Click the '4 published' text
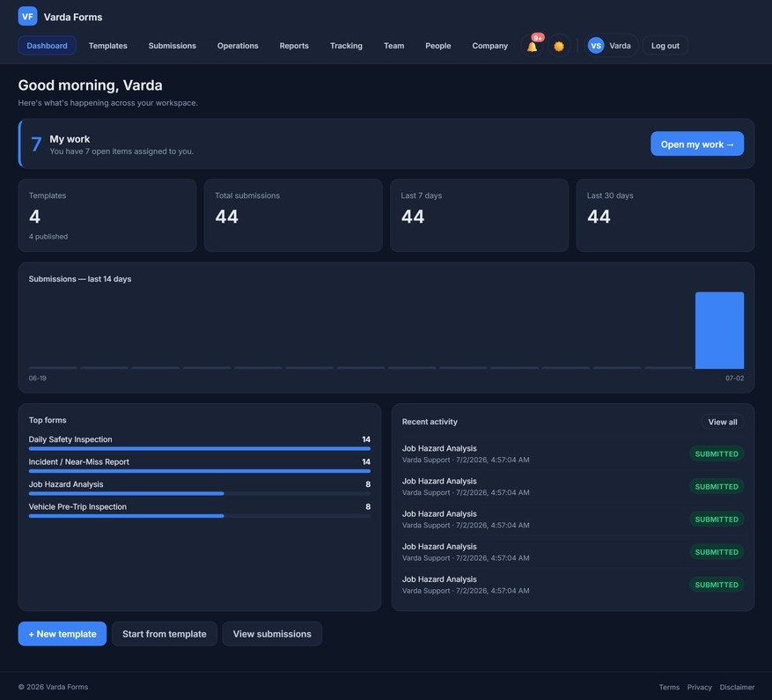This screenshot has width=772, height=700. pos(48,237)
